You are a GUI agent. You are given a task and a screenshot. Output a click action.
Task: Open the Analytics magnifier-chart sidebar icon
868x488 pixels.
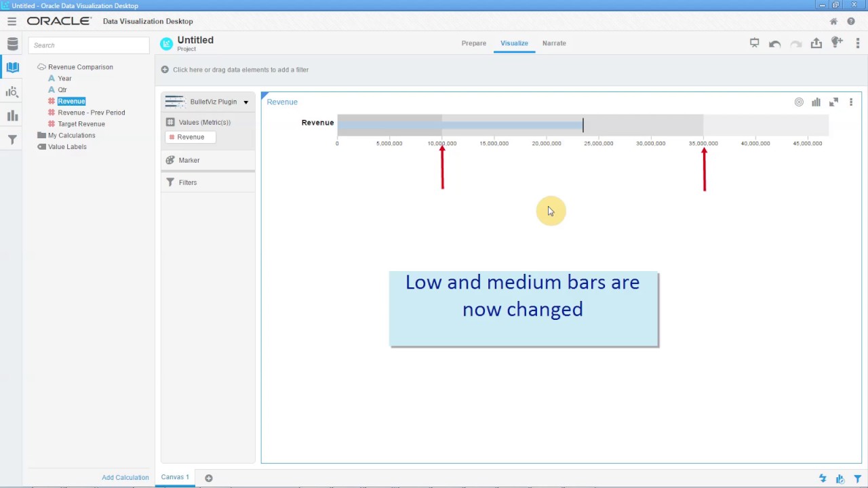click(12, 91)
